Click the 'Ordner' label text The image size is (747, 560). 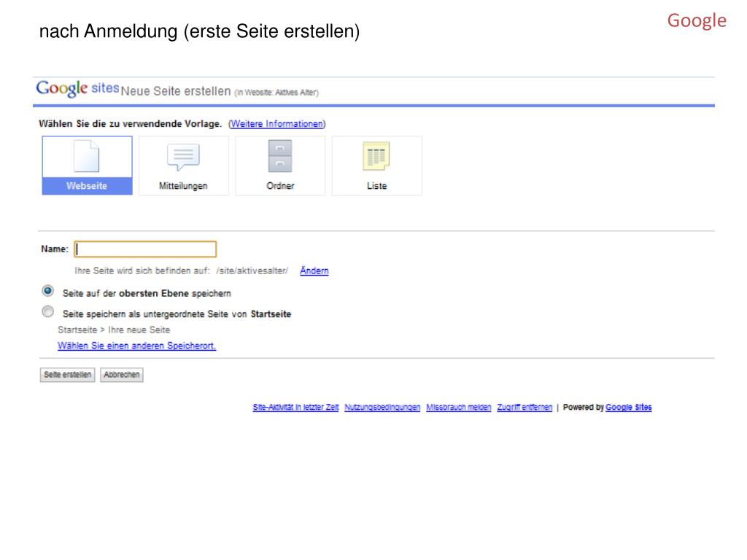pos(280,186)
